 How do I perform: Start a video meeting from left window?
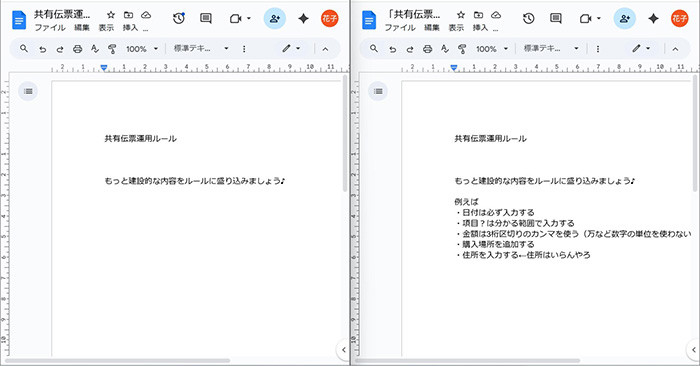[235, 19]
